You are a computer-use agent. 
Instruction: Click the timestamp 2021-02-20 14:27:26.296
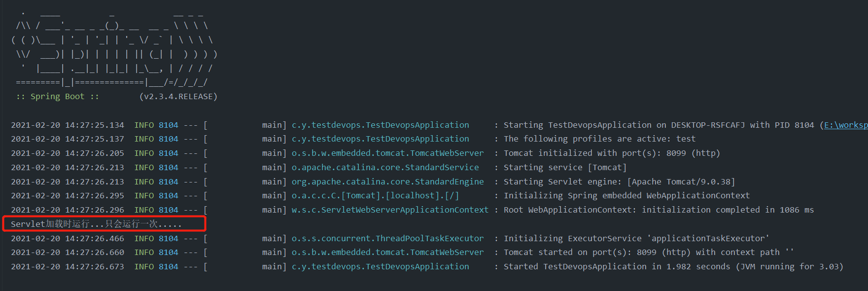tap(68, 210)
